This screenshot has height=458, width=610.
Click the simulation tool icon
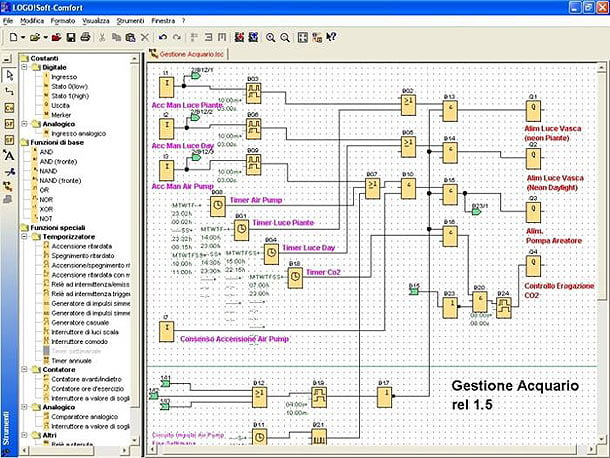tap(9, 186)
